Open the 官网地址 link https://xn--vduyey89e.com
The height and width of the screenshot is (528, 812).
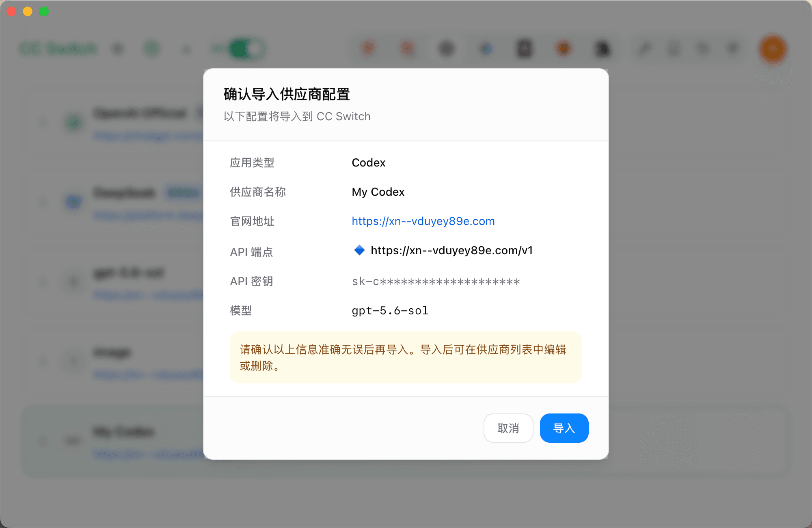click(x=423, y=221)
